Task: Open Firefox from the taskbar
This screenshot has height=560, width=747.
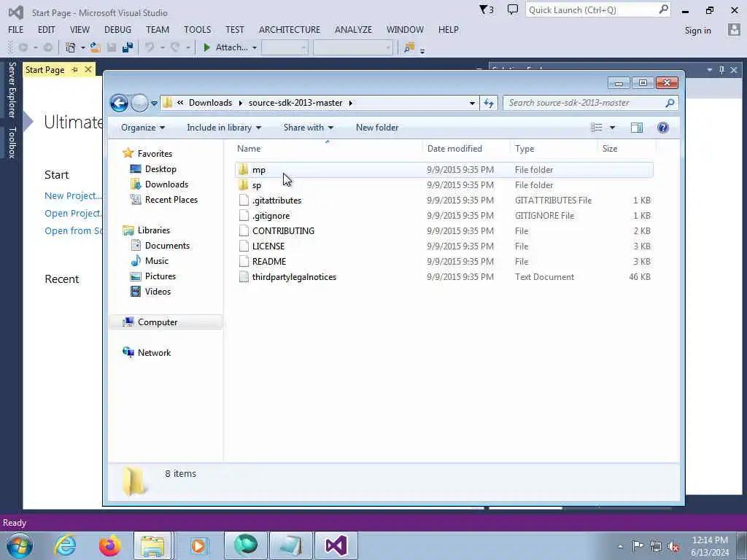Action: pos(109,545)
